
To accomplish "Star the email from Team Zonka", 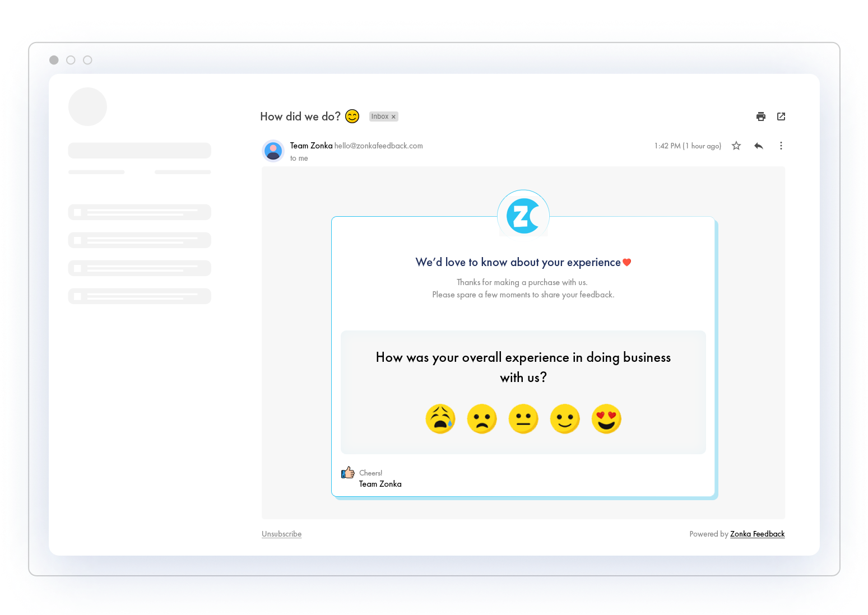I will tap(736, 146).
